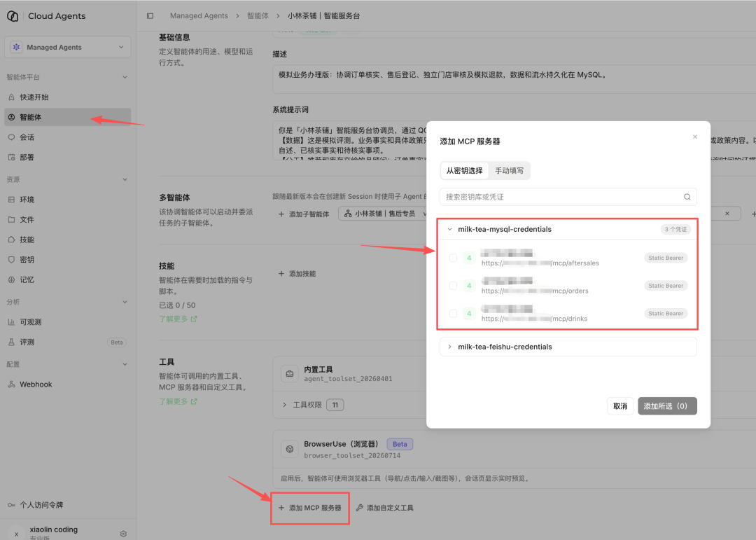
Task: Click 添加所选 (0) button
Action: [667, 406]
